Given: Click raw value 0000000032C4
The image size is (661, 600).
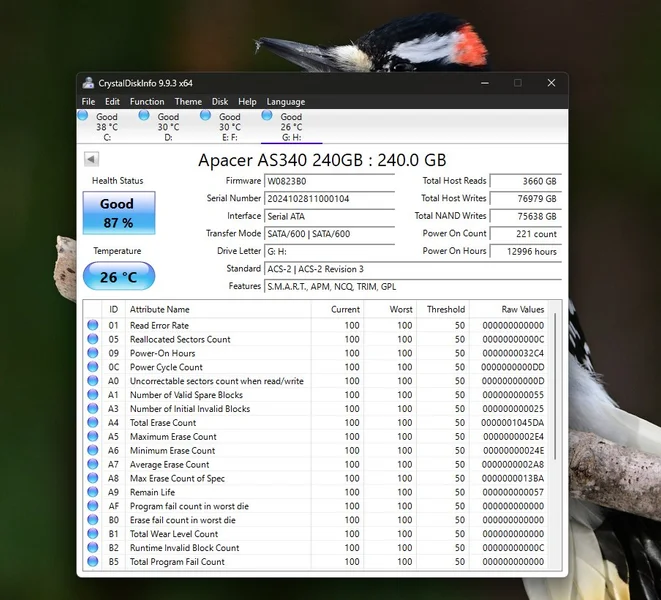Looking at the screenshot, I should (x=513, y=353).
